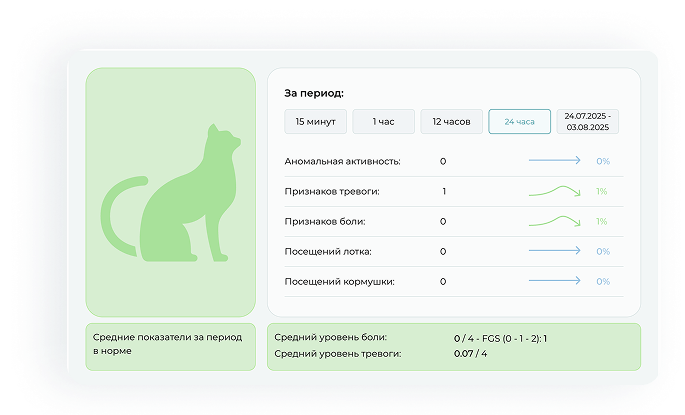The height and width of the screenshot is (415, 685).
Task: Click the green trend curve for Признаков тревоги
Action: [554, 190]
